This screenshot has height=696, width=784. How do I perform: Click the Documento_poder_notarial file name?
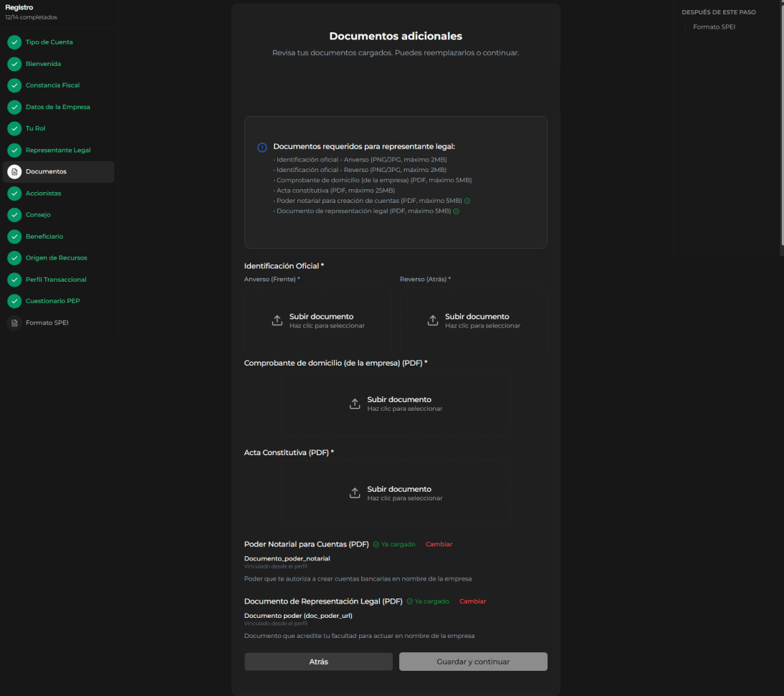pos(287,558)
